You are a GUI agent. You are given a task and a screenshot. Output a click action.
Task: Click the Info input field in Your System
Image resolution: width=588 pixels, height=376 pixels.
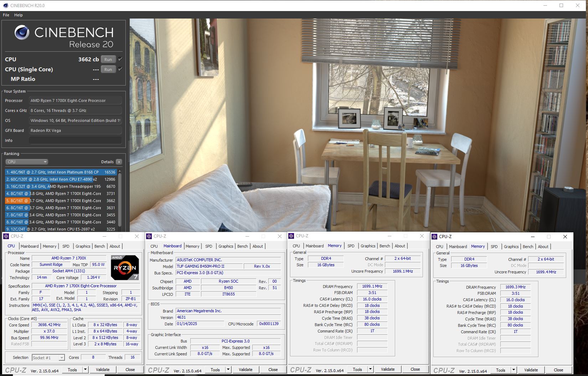click(75, 140)
